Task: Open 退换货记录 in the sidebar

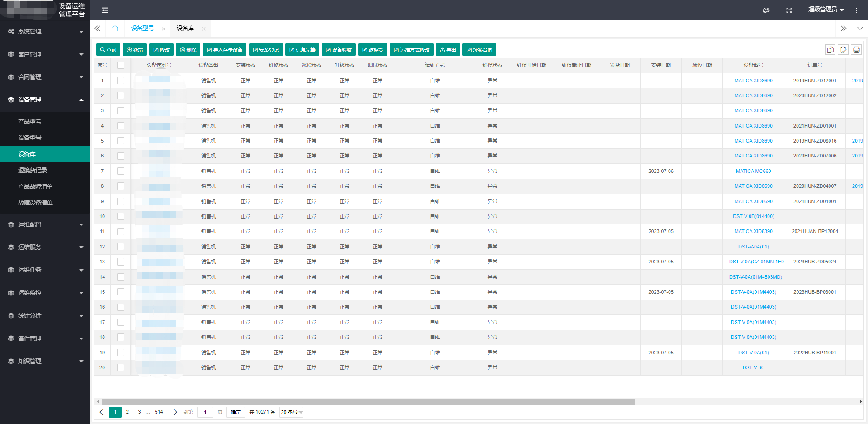Action: tap(45, 170)
